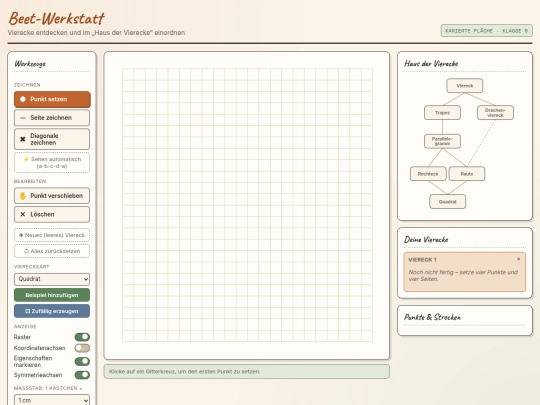Open the Maßstab dropdown showing 1 cm
Viewport: 540px width, 405px height.
click(52, 400)
